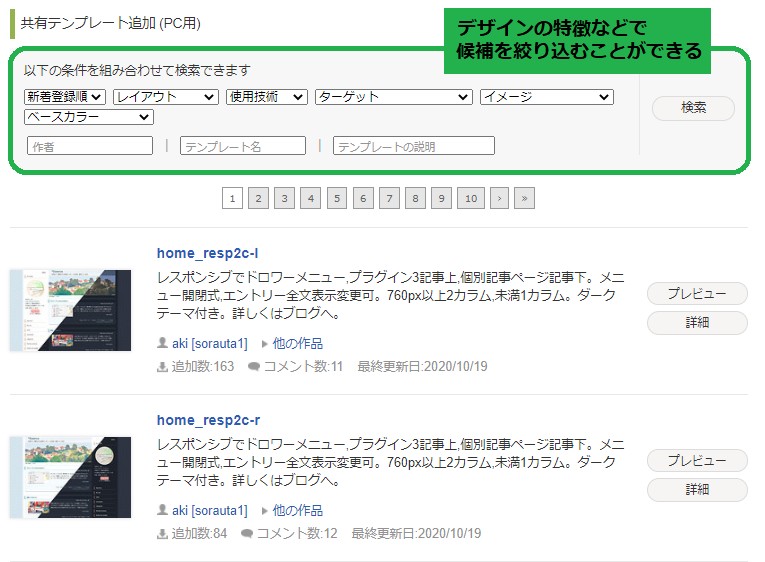Click the 検索 button

(693, 108)
